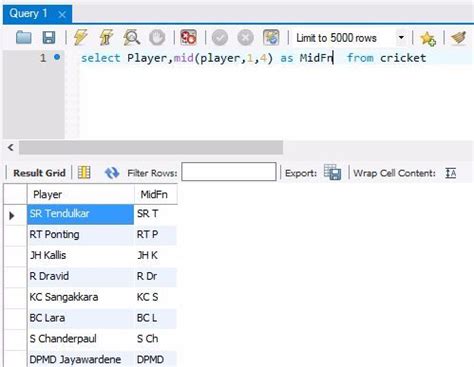This screenshot has width=474, height=367.
Task: Select MidFn cell 'JH K'
Action: point(156,256)
